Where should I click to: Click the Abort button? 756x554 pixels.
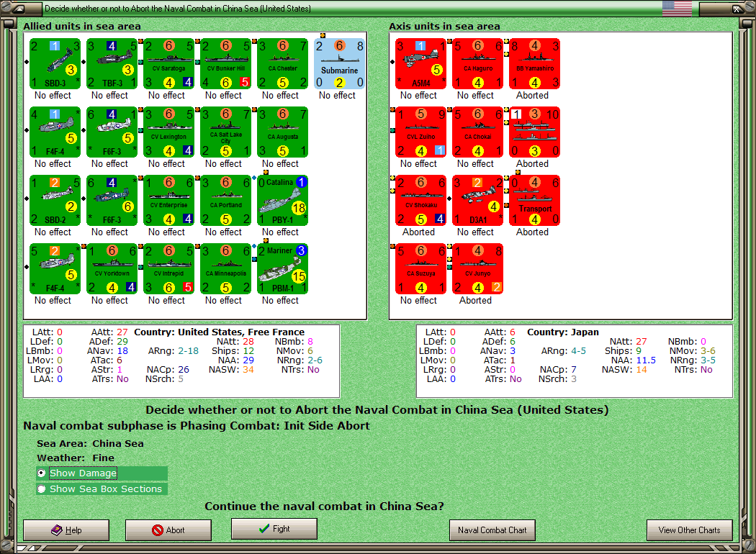(x=168, y=530)
